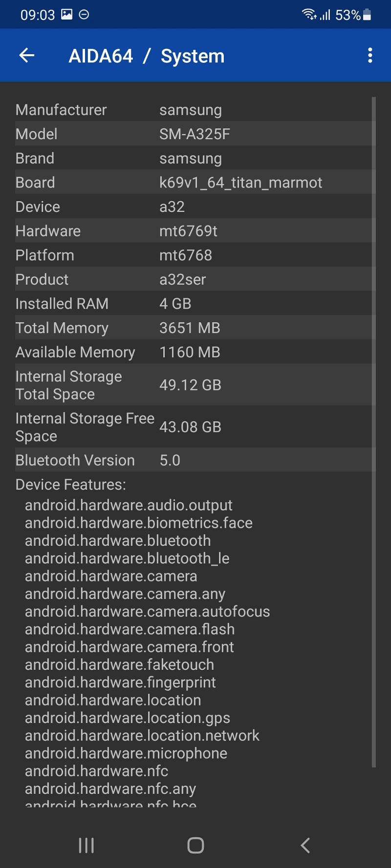
Task: Tap the Wi-Fi signal status icon
Action: pos(309,15)
